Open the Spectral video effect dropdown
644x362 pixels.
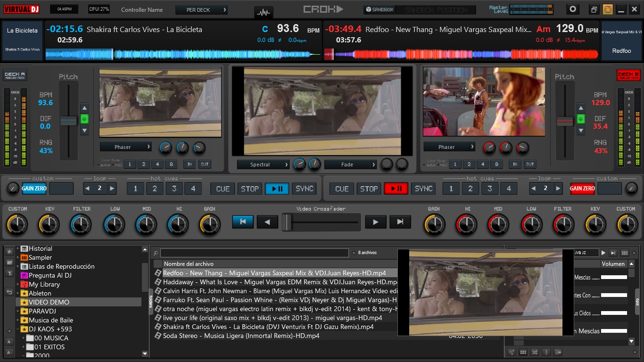pyautogui.click(x=263, y=165)
